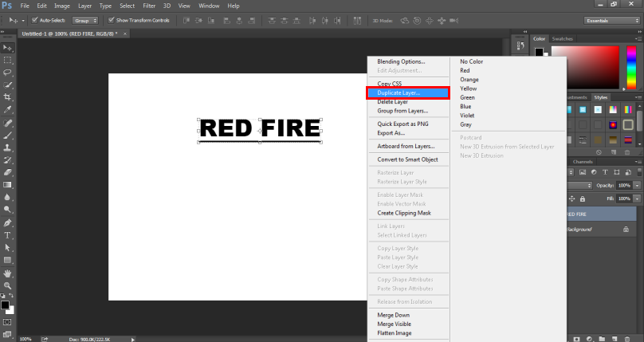Viewport: 644px width, 342px height.
Task: Click the Opacity 100% input field
Action: tap(624, 186)
